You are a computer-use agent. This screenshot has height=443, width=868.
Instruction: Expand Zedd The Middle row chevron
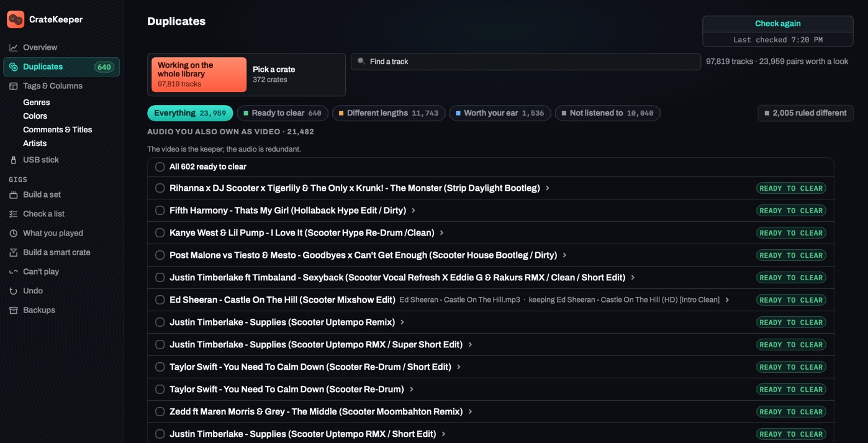coord(470,412)
